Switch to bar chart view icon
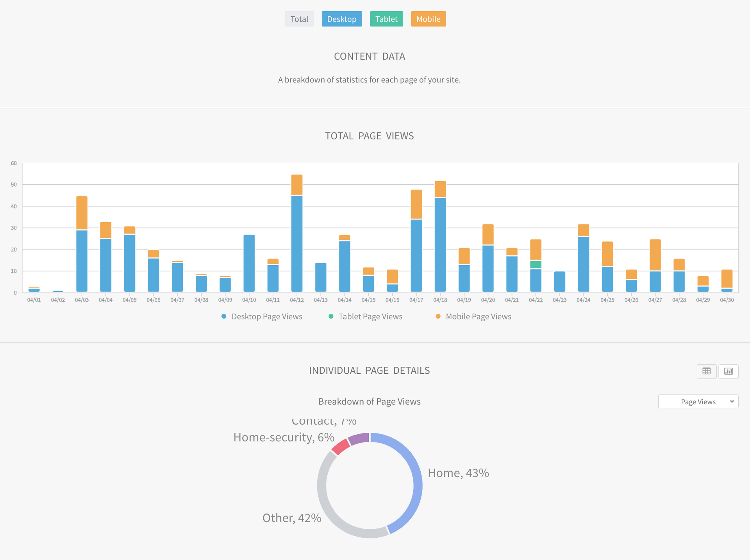The image size is (750, 560). [x=728, y=371]
